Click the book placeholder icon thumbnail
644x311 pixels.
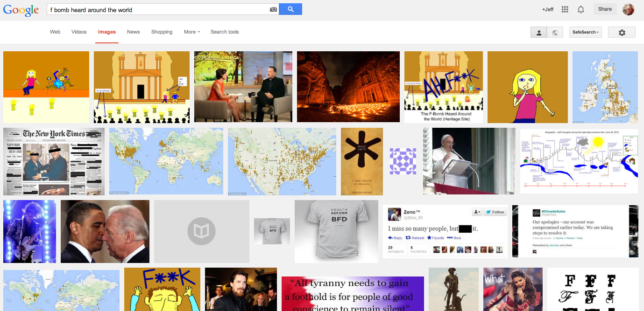click(x=201, y=231)
